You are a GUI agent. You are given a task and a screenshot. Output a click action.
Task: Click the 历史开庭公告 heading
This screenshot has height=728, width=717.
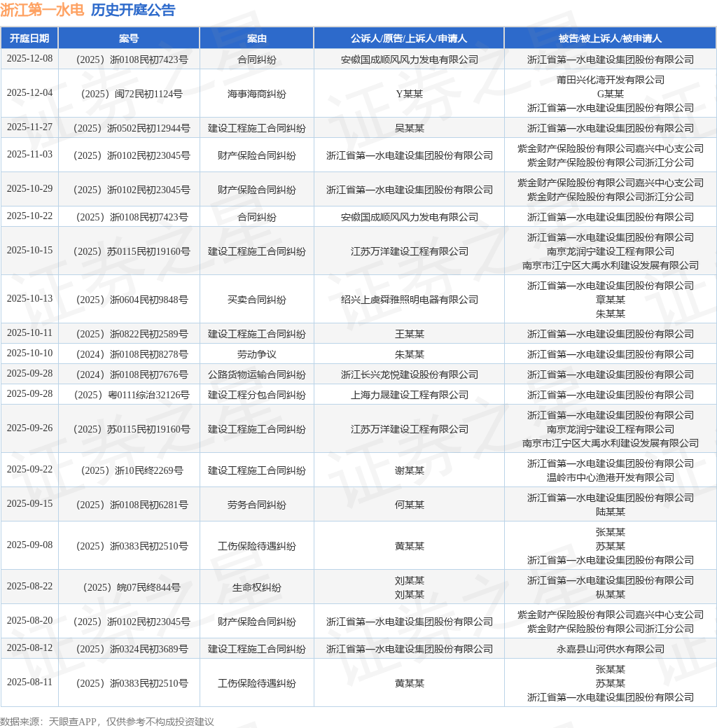pyautogui.click(x=133, y=10)
